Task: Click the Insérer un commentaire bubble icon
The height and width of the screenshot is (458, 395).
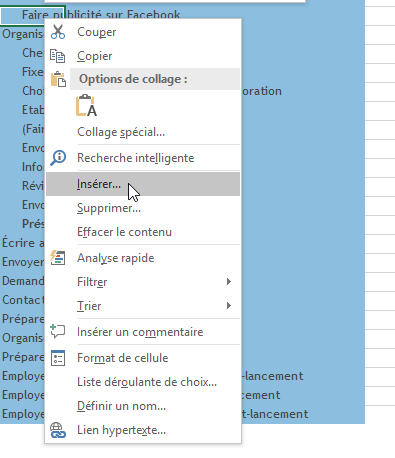Action: (58, 332)
